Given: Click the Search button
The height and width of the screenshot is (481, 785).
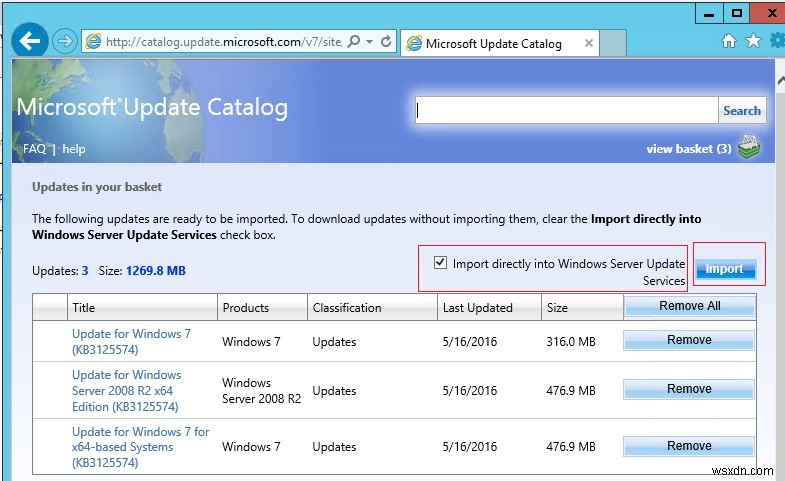Looking at the screenshot, I should point(741,110).
